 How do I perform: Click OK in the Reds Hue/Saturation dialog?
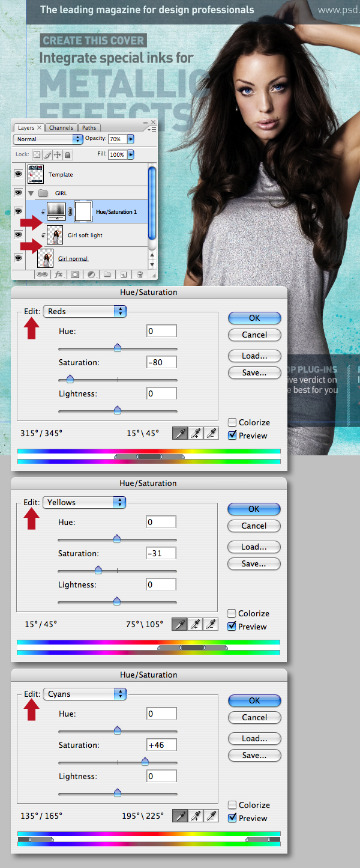click(254, 318)
